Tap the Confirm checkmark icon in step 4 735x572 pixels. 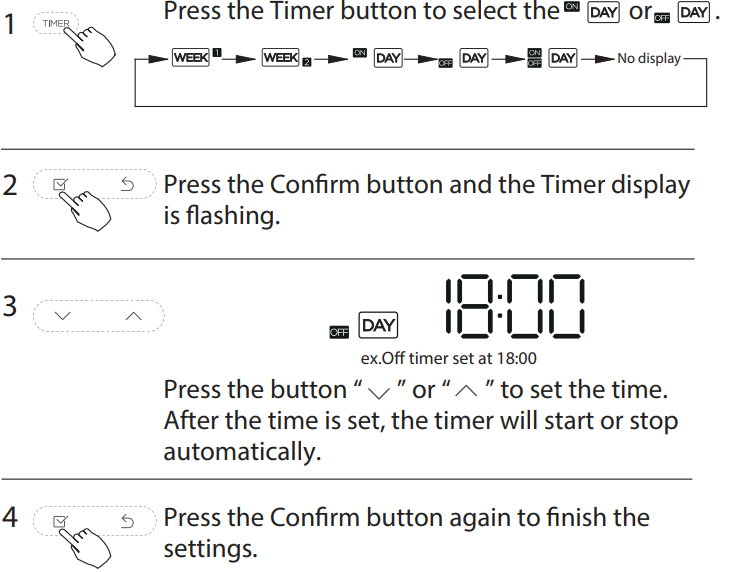(60, 521)
